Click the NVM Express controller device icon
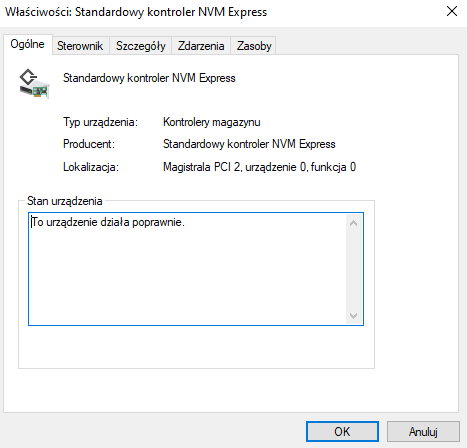467x448 pixels. tap(34, 84)
